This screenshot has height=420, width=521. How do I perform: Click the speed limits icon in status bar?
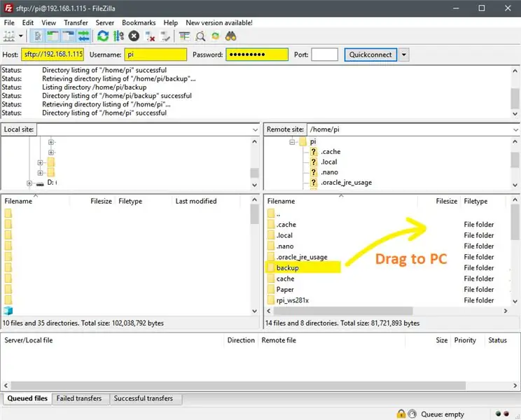(412, 414)
